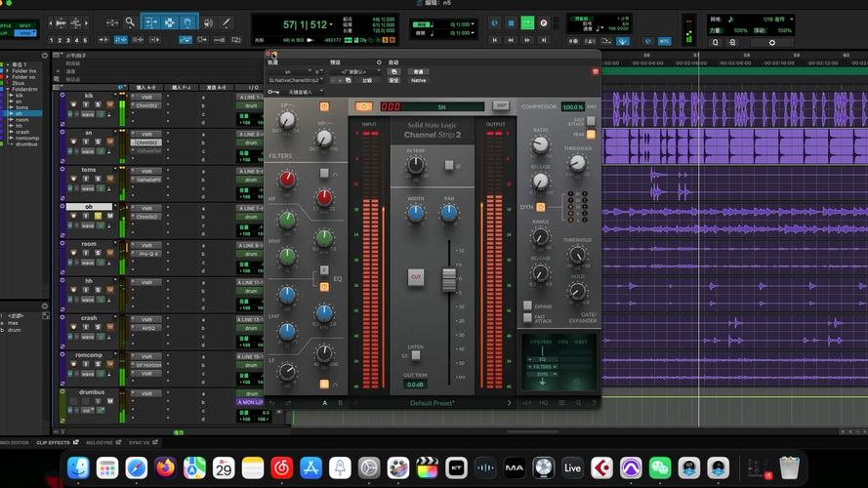Toggle gate Fast Attack checkbox
This screenshot has height=488, width=868.
(x=527, y=318)
